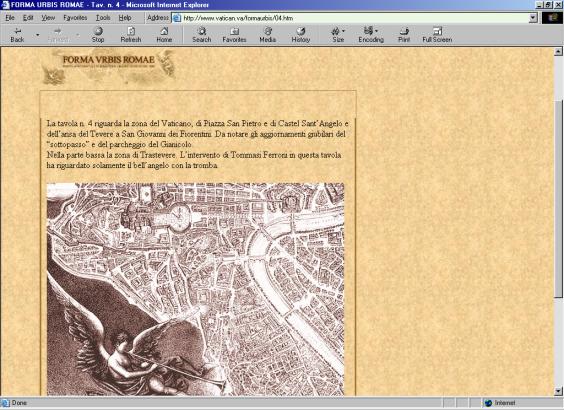Go to the Home page icon
Viewport: 564px width, 410px height.
point(164,35)
